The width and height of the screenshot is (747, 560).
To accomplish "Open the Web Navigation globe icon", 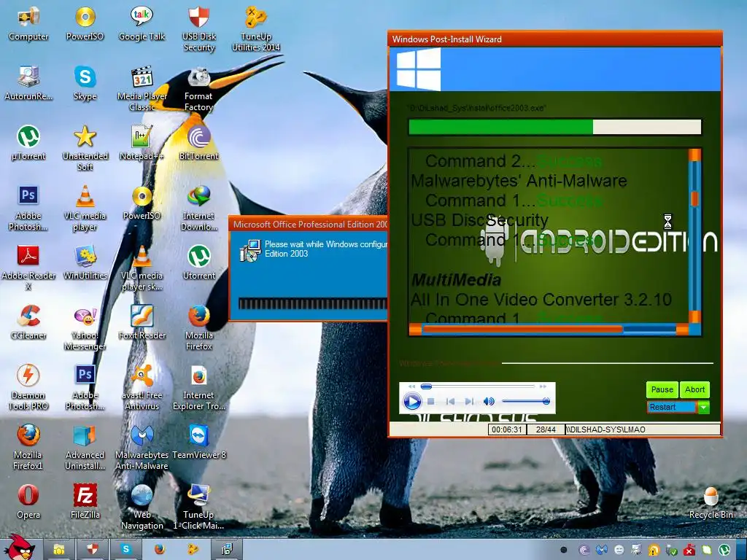I will [x=142, y=507].
